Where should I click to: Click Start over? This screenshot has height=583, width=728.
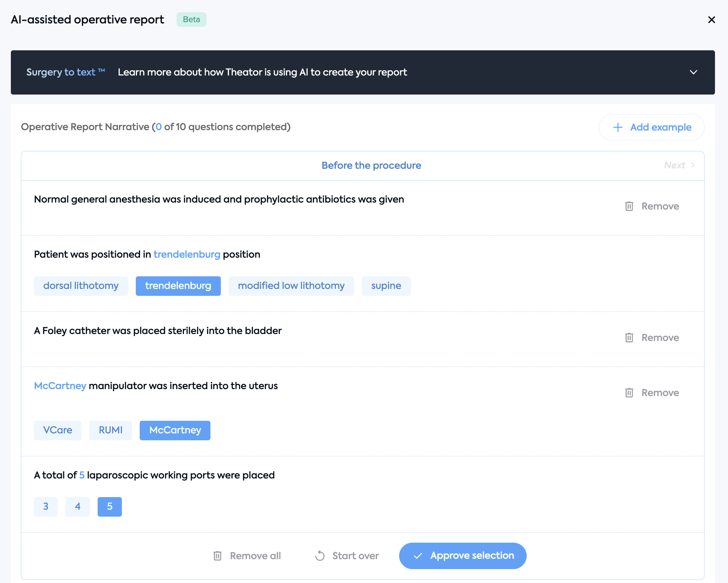347,556
